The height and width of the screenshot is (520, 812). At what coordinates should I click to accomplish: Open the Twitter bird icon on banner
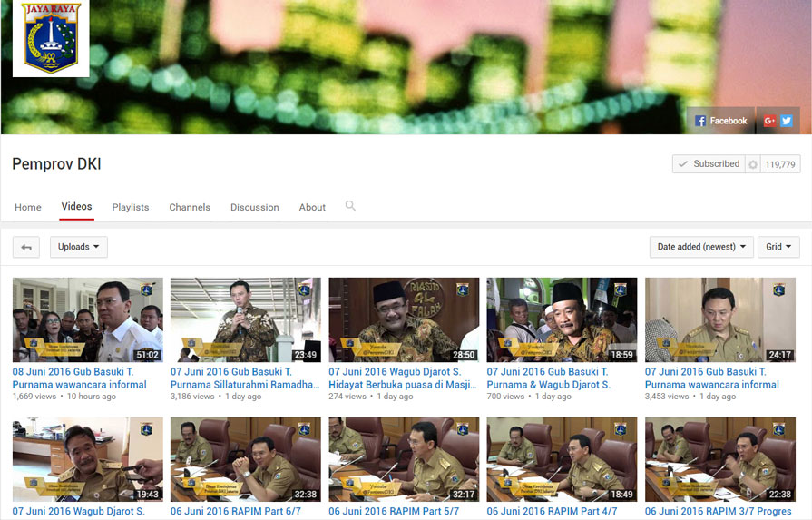point(786,121)
